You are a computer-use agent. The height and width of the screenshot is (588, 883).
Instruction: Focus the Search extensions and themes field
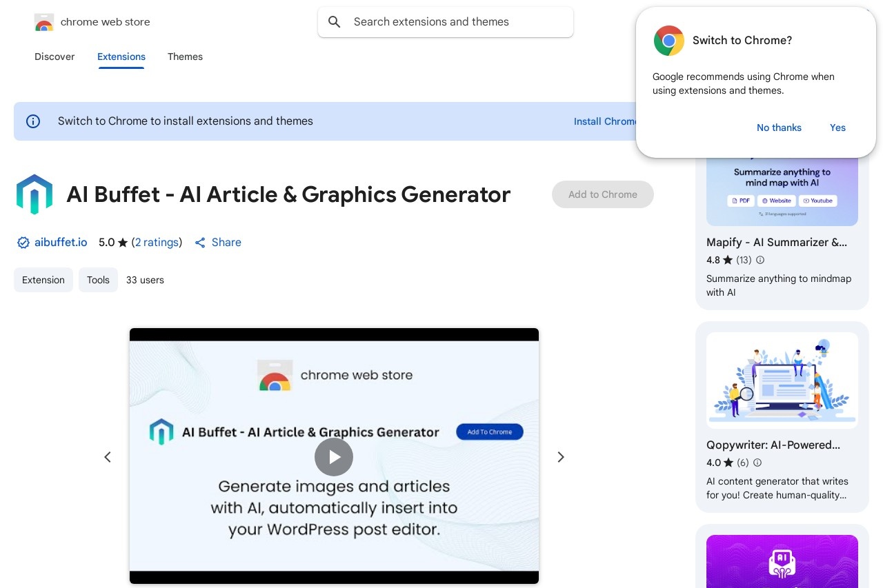[x=446, y=22]
